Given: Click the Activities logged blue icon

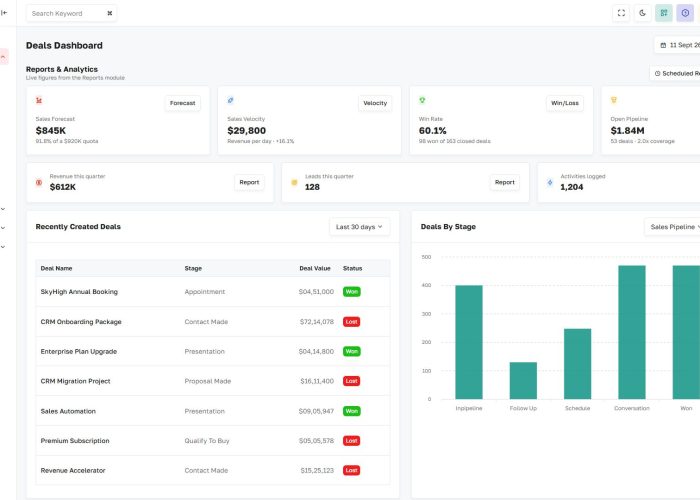Looking at the screenshot, I should (x=550, y=182).
